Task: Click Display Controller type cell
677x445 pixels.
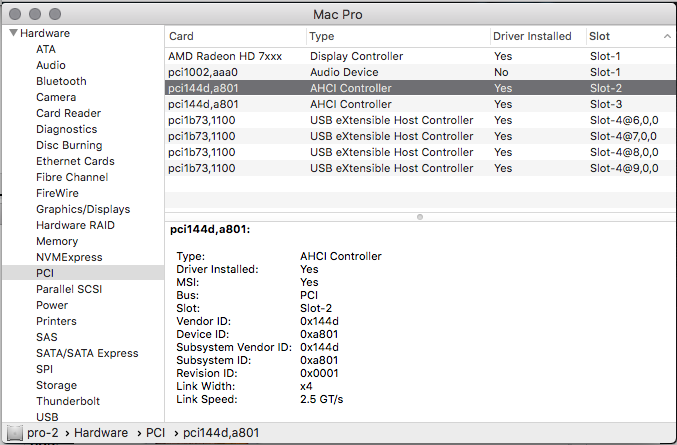Action: pos(356,56)
